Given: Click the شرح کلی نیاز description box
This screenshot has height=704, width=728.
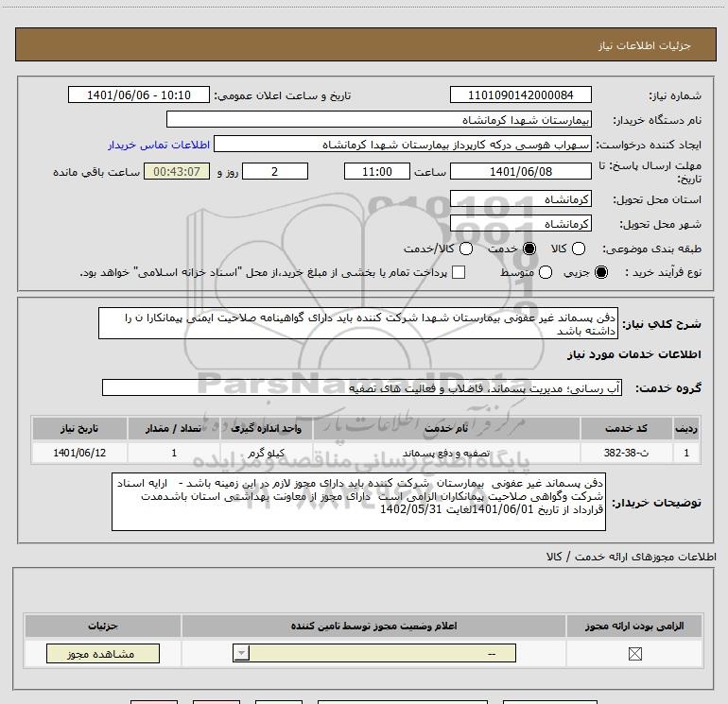Looking at the screenshot, I should 358,323.
